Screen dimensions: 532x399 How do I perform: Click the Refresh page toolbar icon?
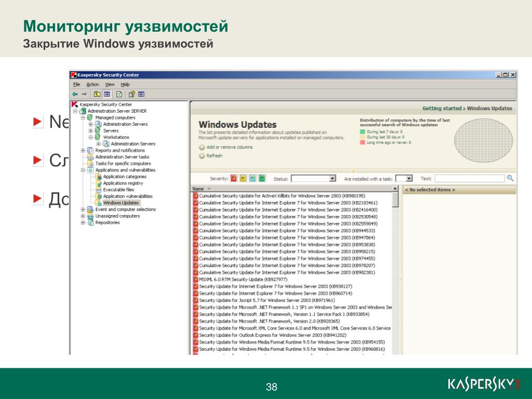[119, 95]
